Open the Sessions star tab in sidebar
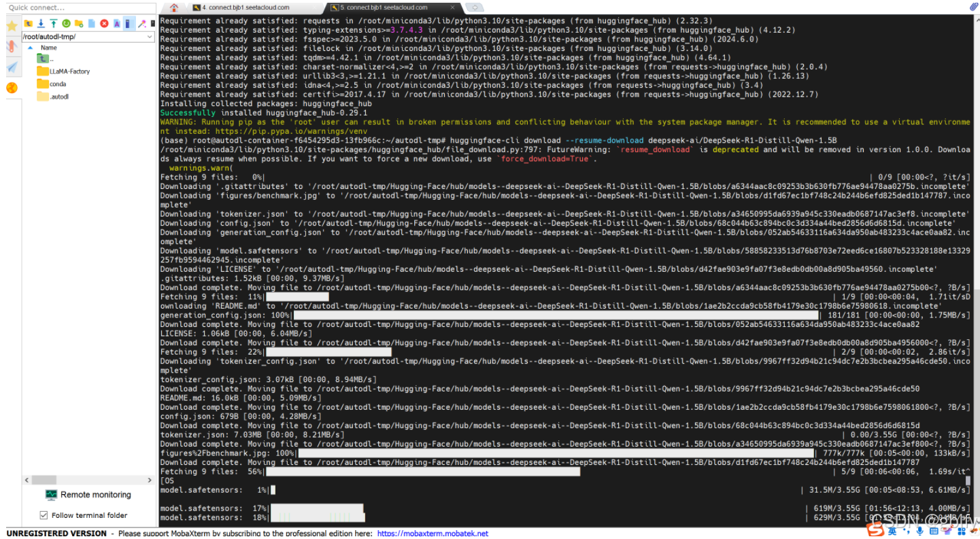980x539 pixels. click(12, 26)
